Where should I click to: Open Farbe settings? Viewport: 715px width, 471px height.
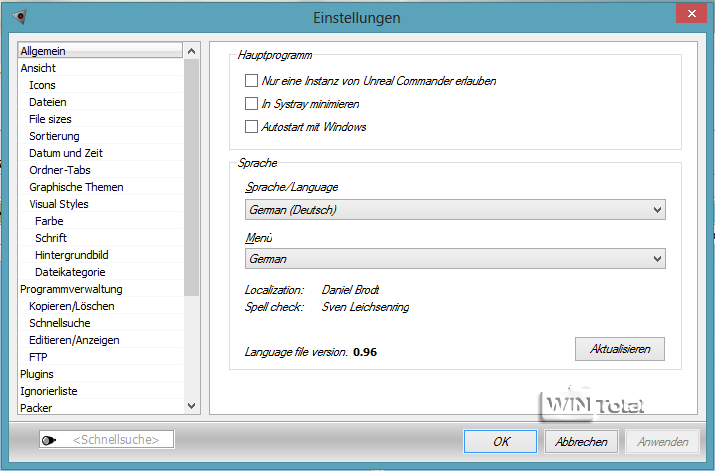pos(100,221)
